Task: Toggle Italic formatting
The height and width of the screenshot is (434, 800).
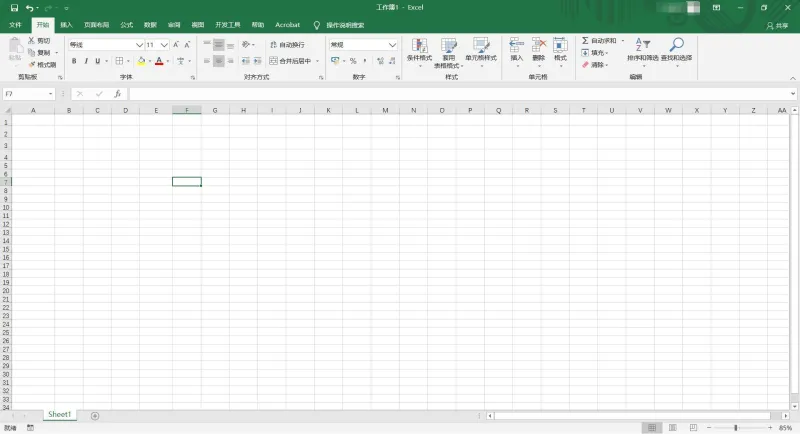Action: coord(86,61)
